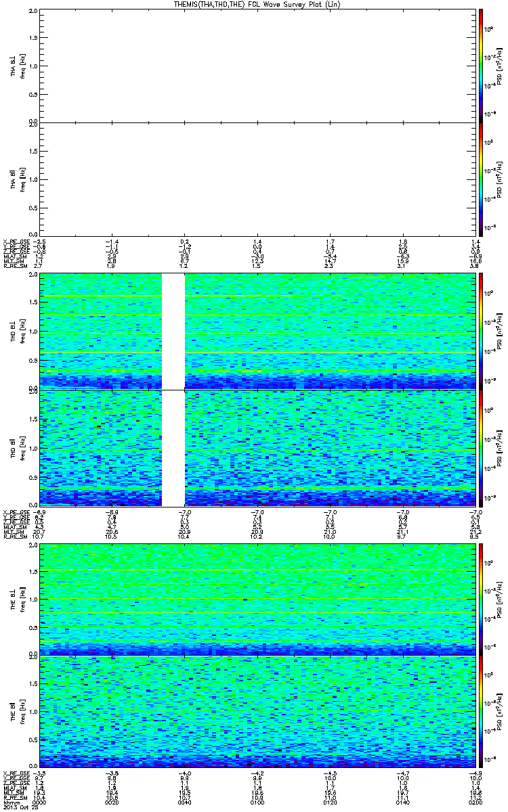Click the PSD color bar beside top THA panel

point(481,66)
